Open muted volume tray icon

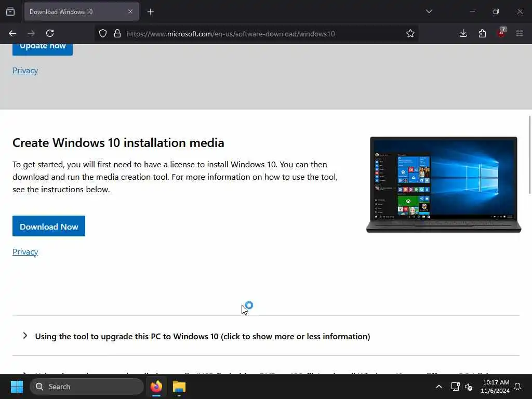(x=469, y=387)
